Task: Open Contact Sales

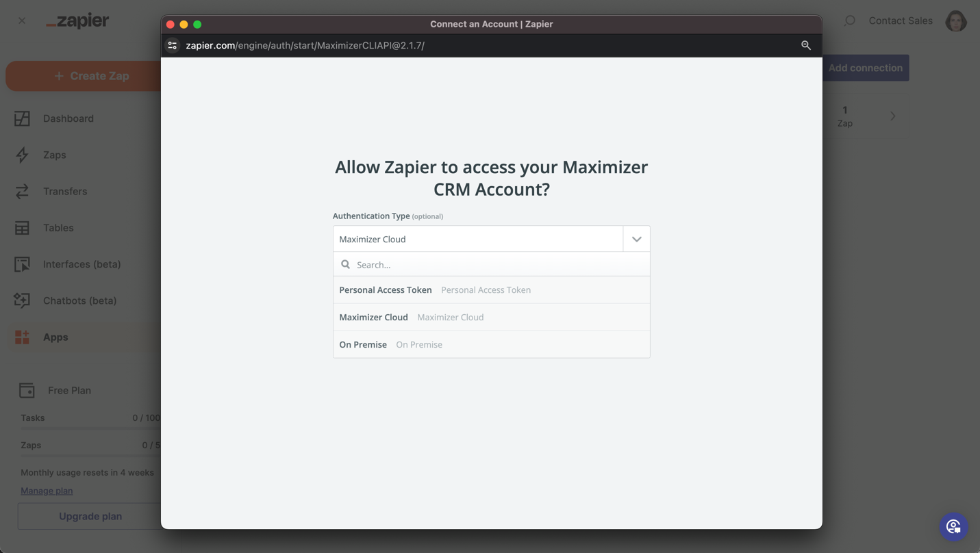Action: point(901,21)
